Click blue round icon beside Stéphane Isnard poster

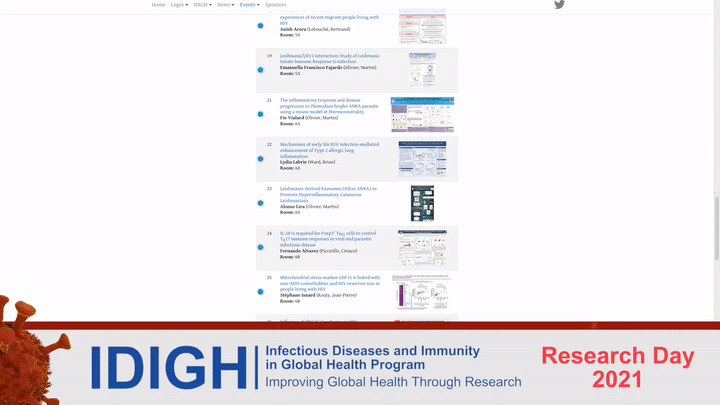point(260,292)
